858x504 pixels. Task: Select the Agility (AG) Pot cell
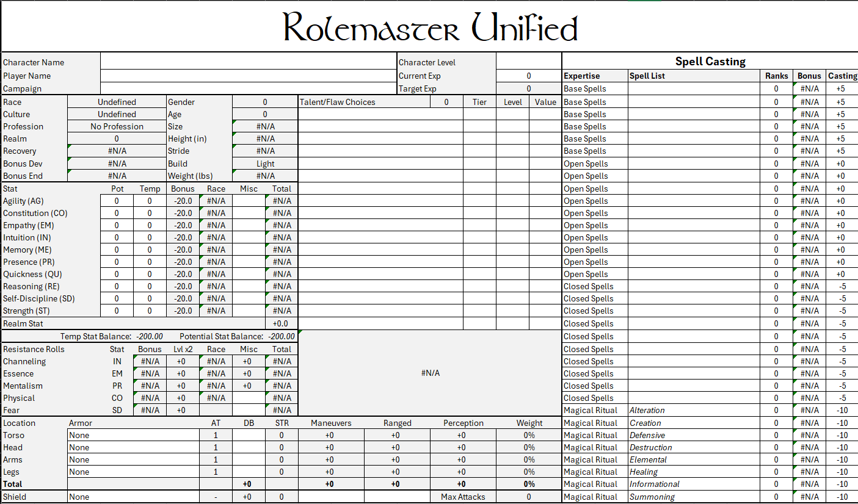[117, 201]
